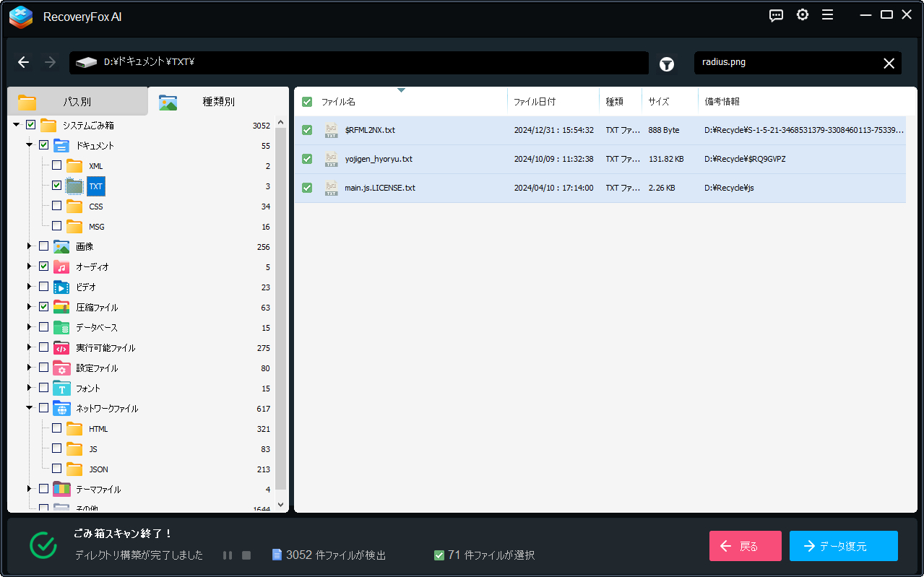Viewport: 924px width, 577px height.
Task: Expand the テーマファイル tree node
Action: [x=30, y=489]
